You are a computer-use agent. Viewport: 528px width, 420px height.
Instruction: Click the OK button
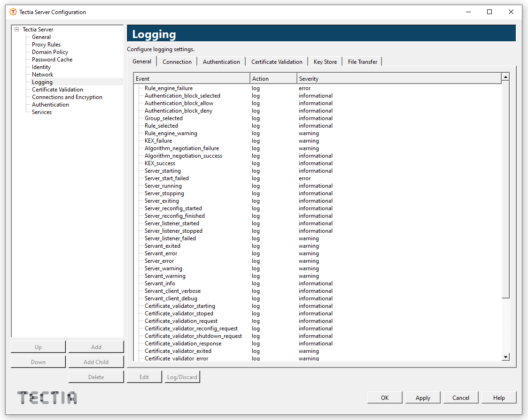pos(385,398)
